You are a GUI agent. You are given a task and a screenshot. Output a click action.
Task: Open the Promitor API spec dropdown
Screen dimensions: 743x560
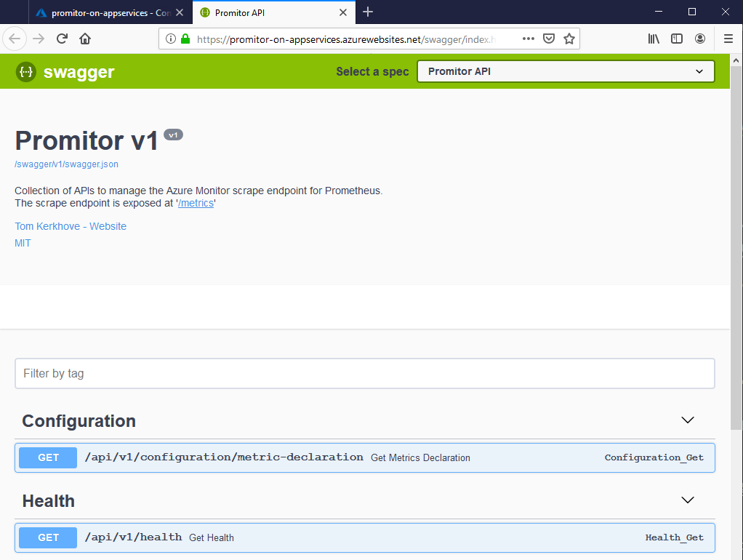pos(566,71)
